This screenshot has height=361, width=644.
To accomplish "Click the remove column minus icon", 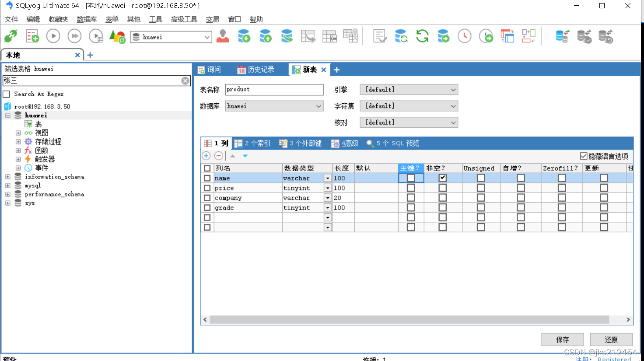I will [x=218, y=155].
